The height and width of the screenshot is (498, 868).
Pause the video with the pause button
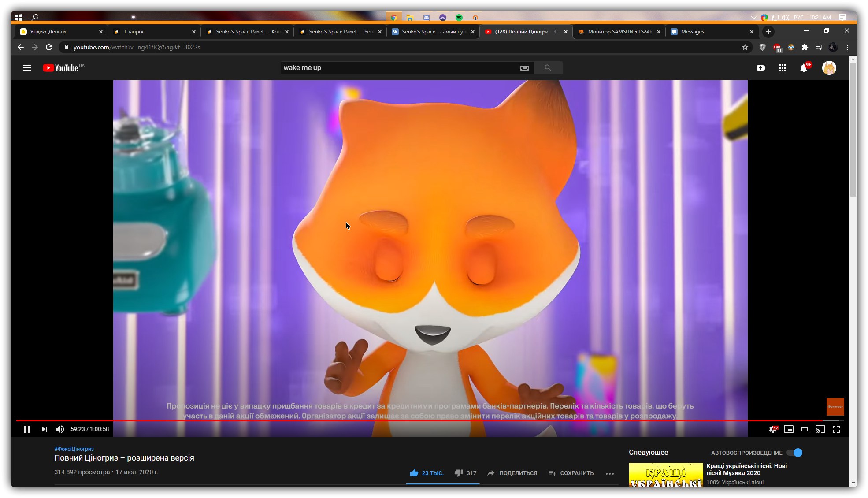[26, 429]
